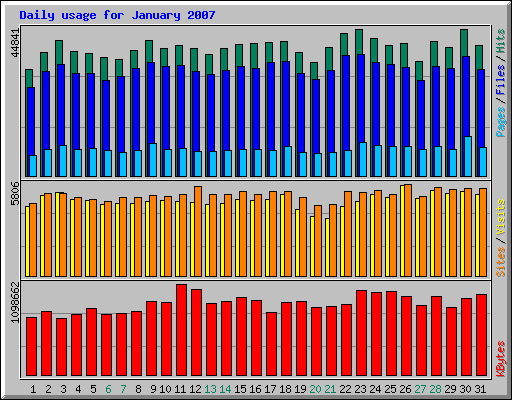The height and width of the screenshot is (400, 512).
Task: Click the orange Sites bar for day 12
Action: [x=198, y=231]
